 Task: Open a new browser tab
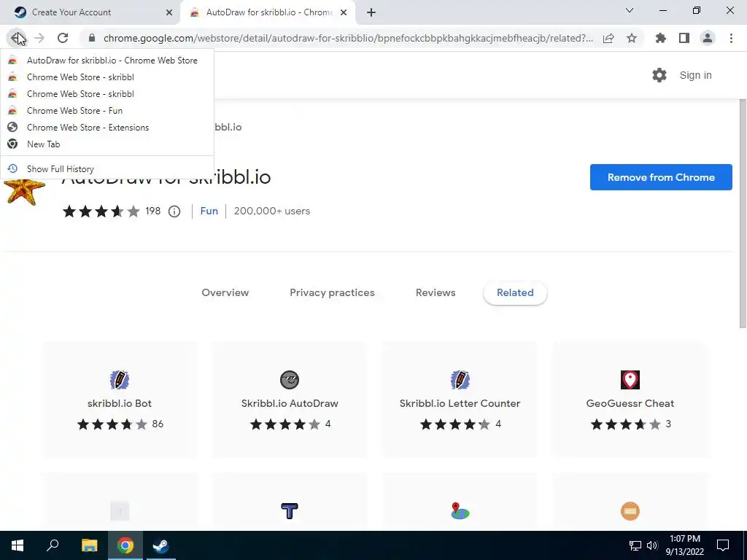(371, 13)
